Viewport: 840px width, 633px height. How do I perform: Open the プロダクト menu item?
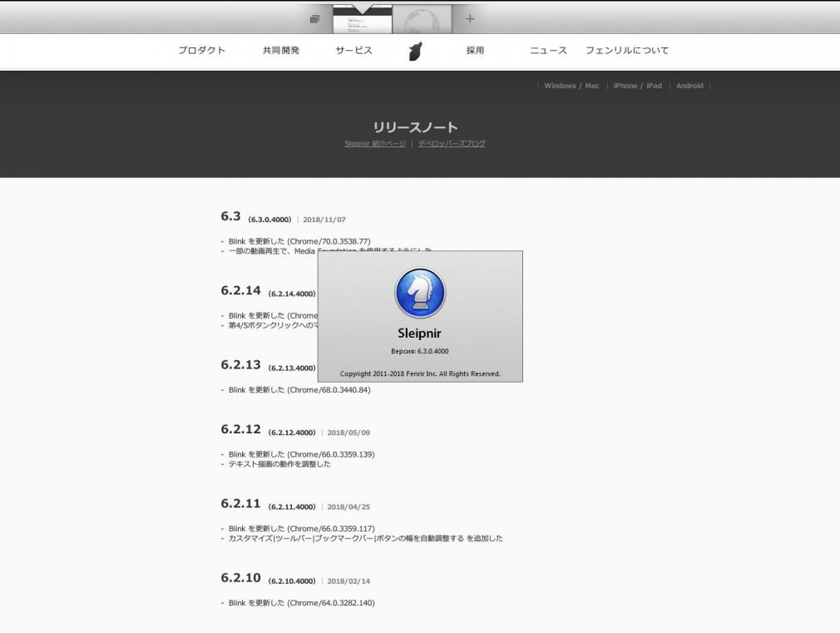(x=202, y=51)
